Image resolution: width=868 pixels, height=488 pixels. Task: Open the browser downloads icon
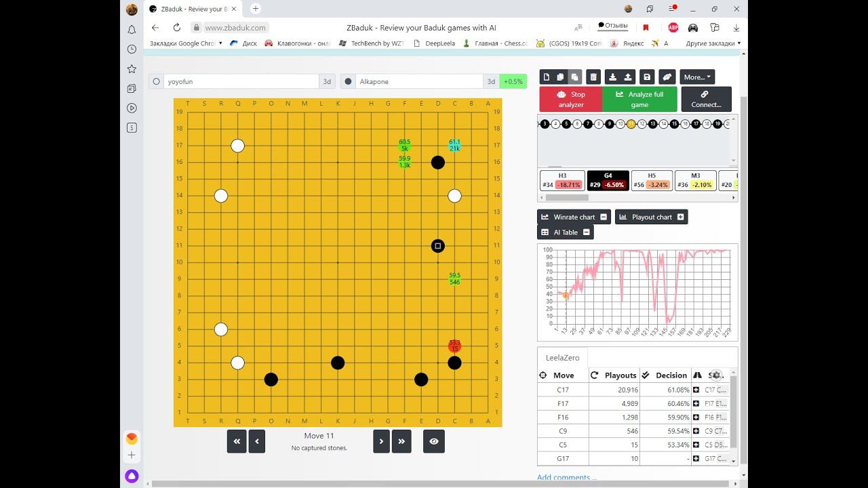point(736,28)
